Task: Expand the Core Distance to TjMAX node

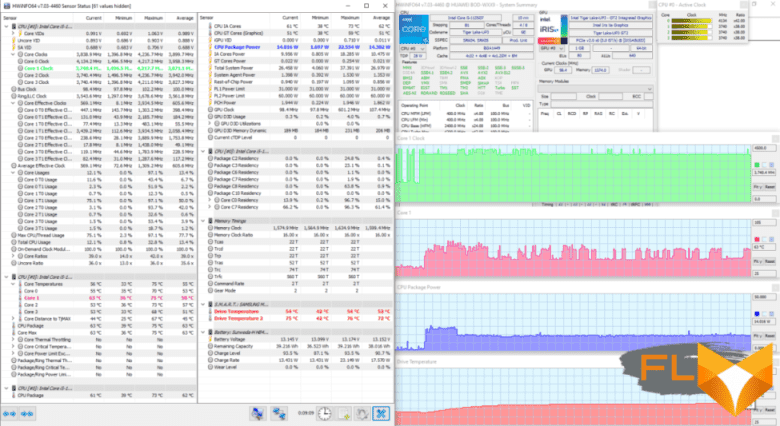Action: (13, 319)
